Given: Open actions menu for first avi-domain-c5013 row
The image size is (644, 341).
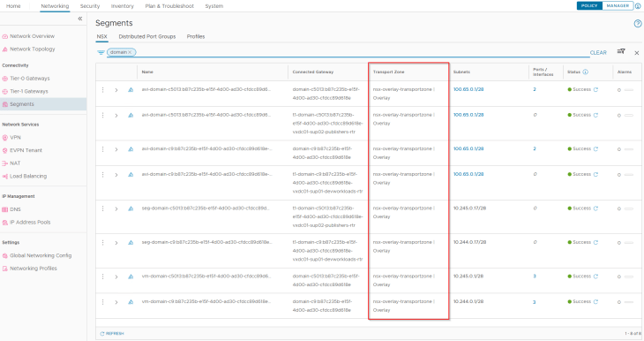Looking at the screenshot, I should (102, 90).
